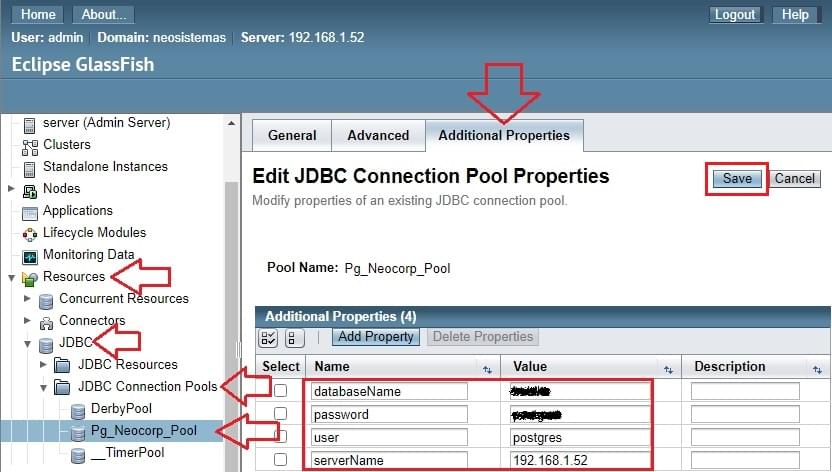Click the DerbyPool database icon

tap(76, 409)
